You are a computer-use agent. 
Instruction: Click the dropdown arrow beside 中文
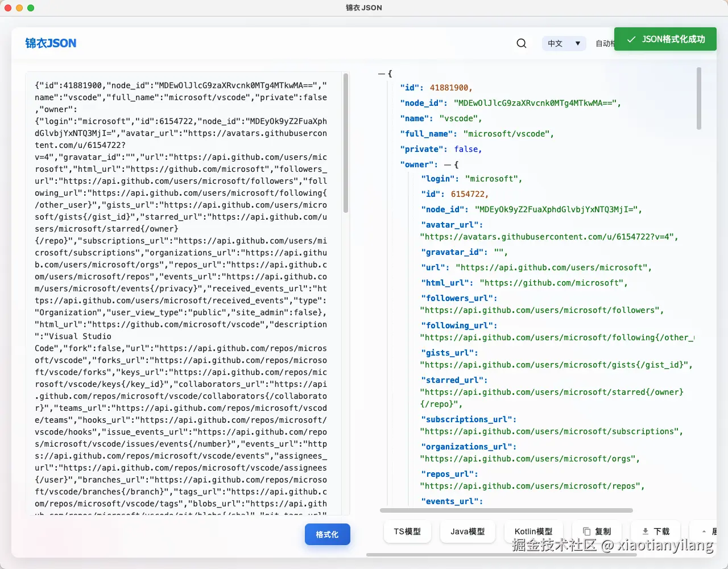tap(578, 43)
